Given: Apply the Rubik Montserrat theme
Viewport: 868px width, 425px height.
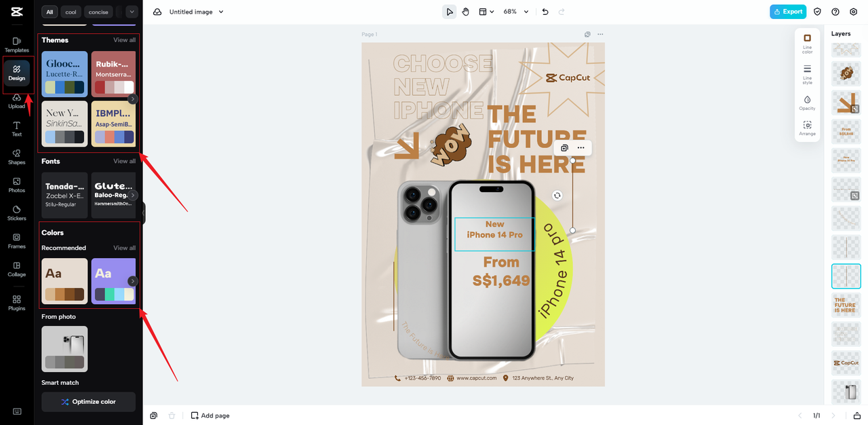Looking at the screenshot, I should (x=113, y=73).
